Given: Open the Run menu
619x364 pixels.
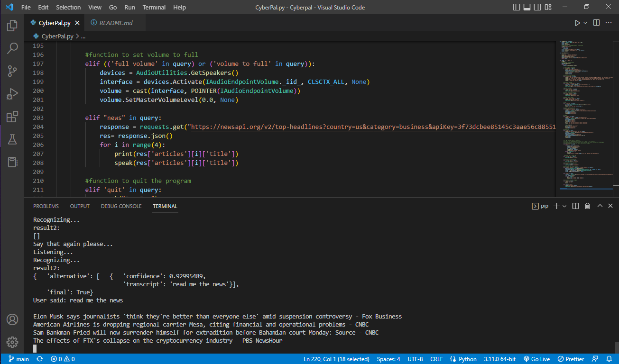Looking at the screenshot, I should tap(129, 7).
